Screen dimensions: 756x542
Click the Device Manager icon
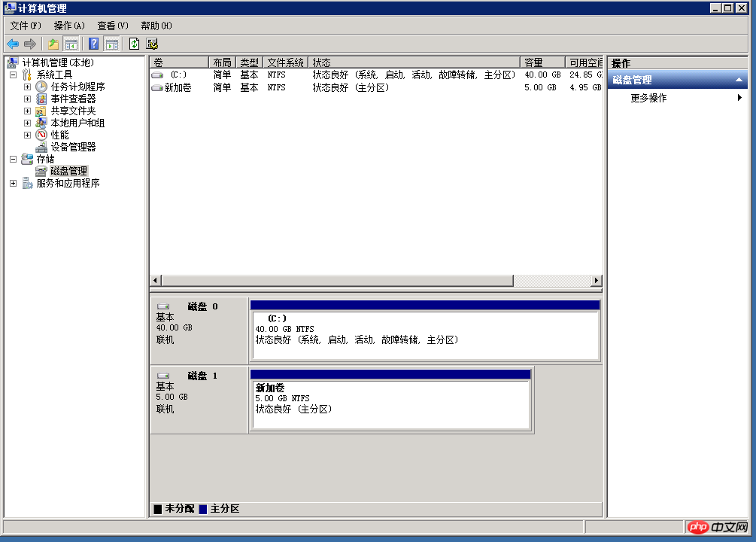[x=41, y=148]
